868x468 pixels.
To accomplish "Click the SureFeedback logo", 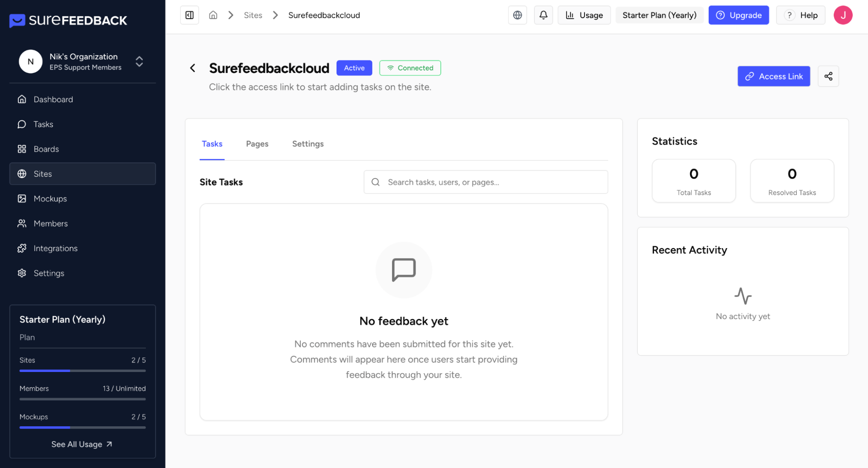I will point(68,20).
